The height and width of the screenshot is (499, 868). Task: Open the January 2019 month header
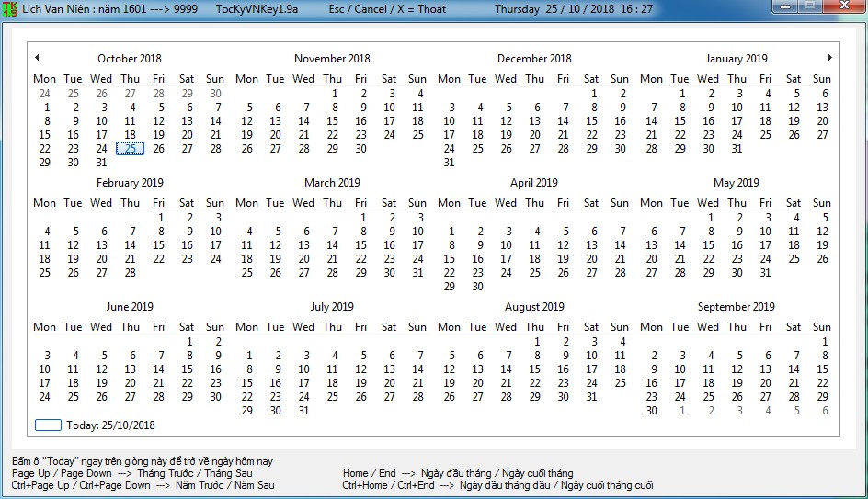pyautogui.click(x=737, y=59)
